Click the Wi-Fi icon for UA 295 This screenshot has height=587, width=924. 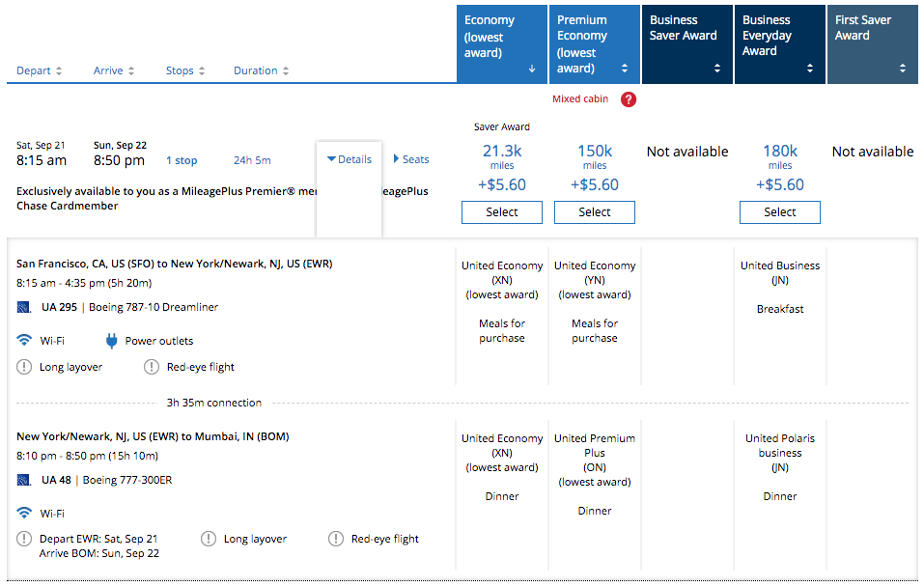coord(24,341)
